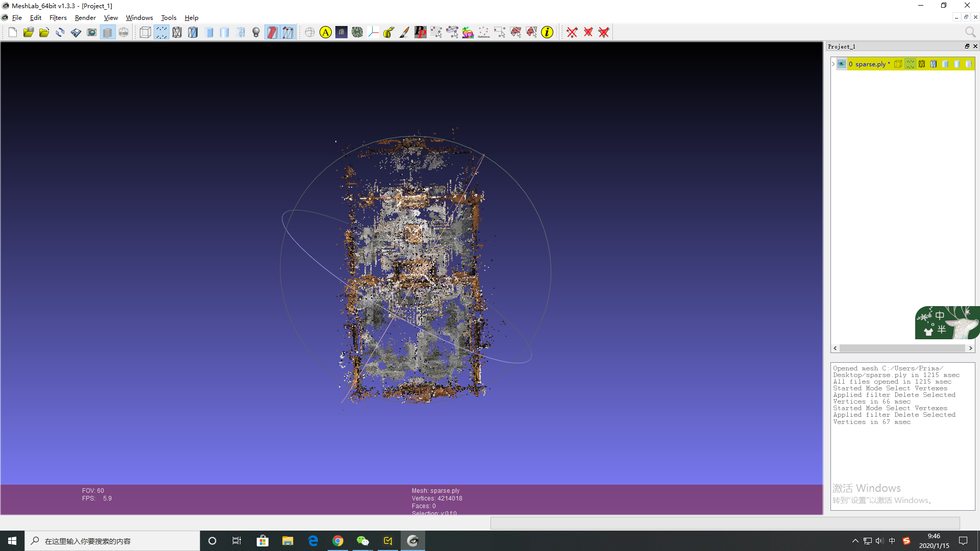Screen dimensions: 980x551
Task: Click the Reload mesh icon
Action: coord(60,33)
